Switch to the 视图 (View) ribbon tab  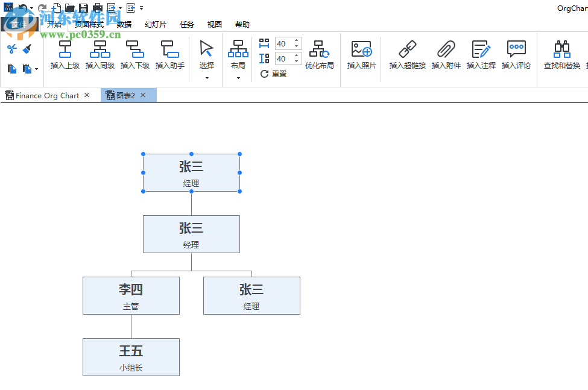(x=214, y=24)
